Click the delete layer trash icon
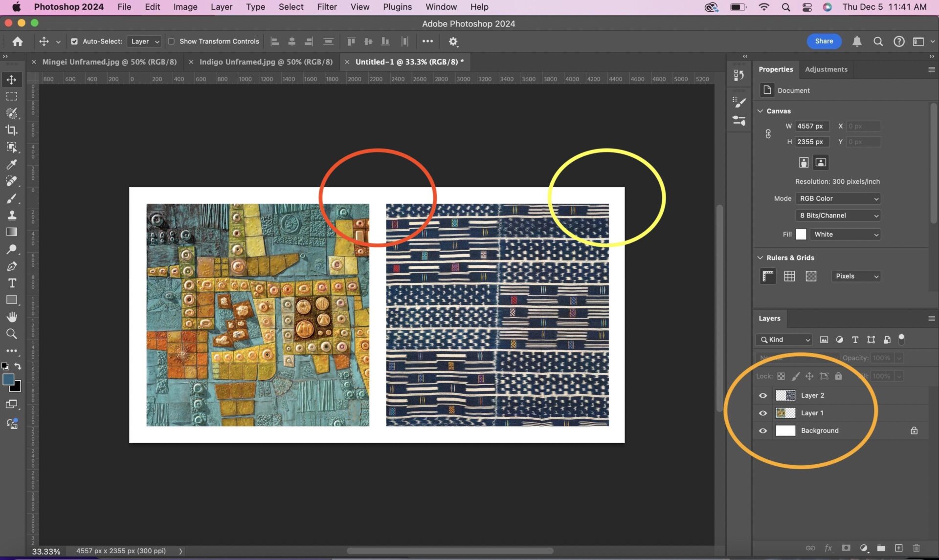 917,548
